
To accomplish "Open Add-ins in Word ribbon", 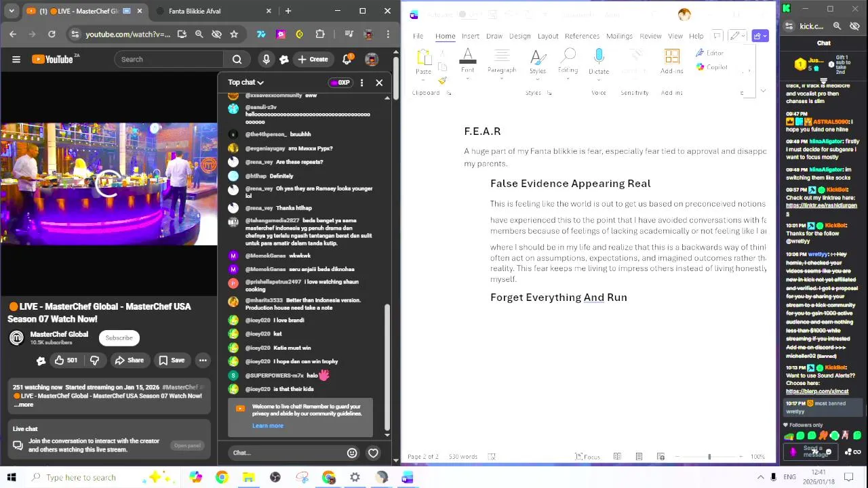I will [x=672, y=62].
